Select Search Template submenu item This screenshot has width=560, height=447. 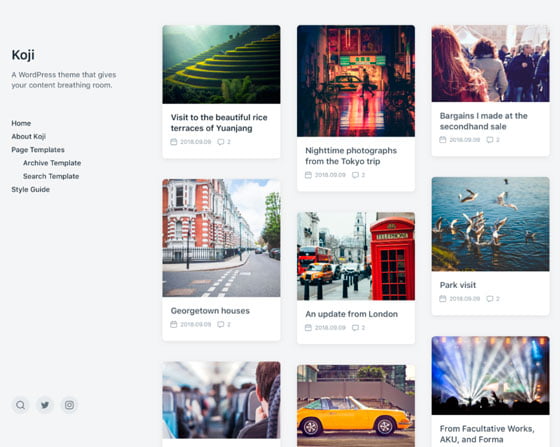51,176
